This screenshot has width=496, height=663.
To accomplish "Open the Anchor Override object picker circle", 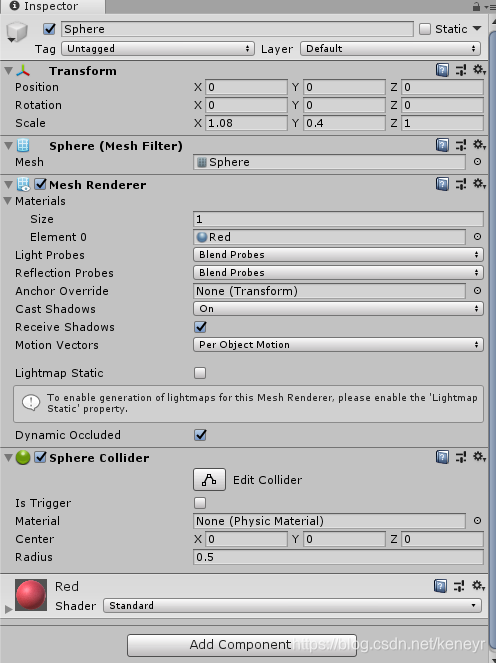I will [x=477, y=291].
